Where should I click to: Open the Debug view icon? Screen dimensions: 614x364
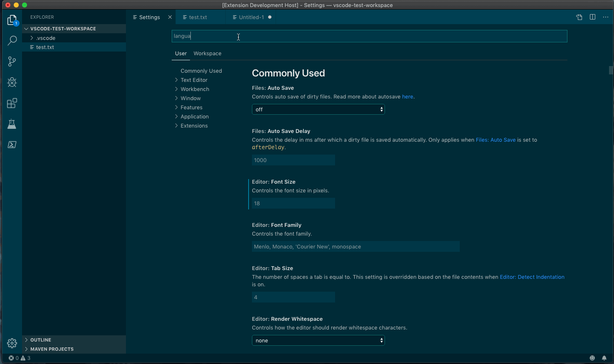pyautogui.click(x=12, y=82)
